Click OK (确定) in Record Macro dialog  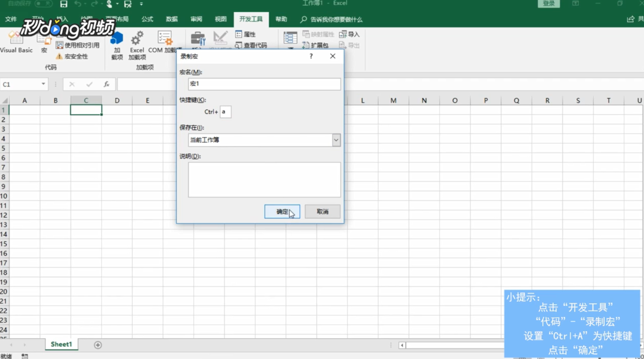tap(282, 212)
